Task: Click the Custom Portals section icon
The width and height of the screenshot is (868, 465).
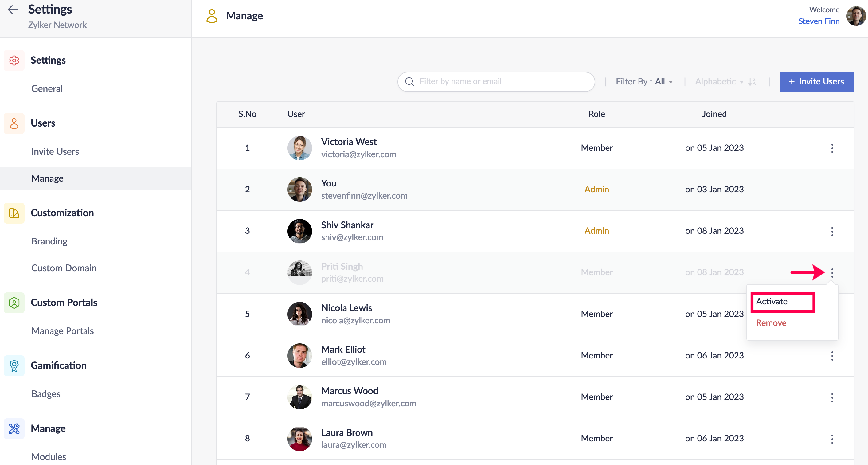Action: (x=14, y=303)
